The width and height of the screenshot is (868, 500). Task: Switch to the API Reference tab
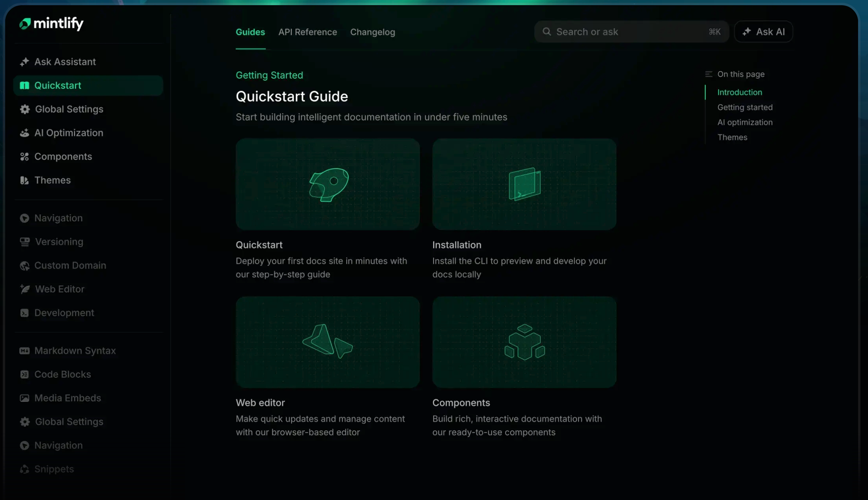pyautogui.click(x=307, y=32)
